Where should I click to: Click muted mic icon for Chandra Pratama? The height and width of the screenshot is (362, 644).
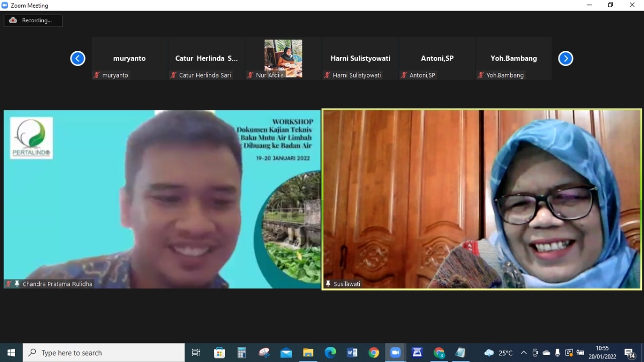pyautogui.click(x=9, y=284)
